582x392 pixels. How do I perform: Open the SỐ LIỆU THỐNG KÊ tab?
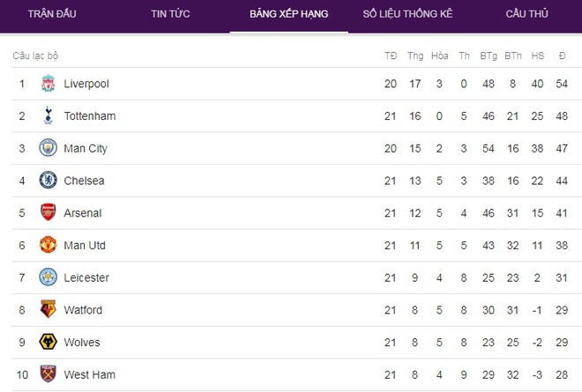tap(407, 14)
